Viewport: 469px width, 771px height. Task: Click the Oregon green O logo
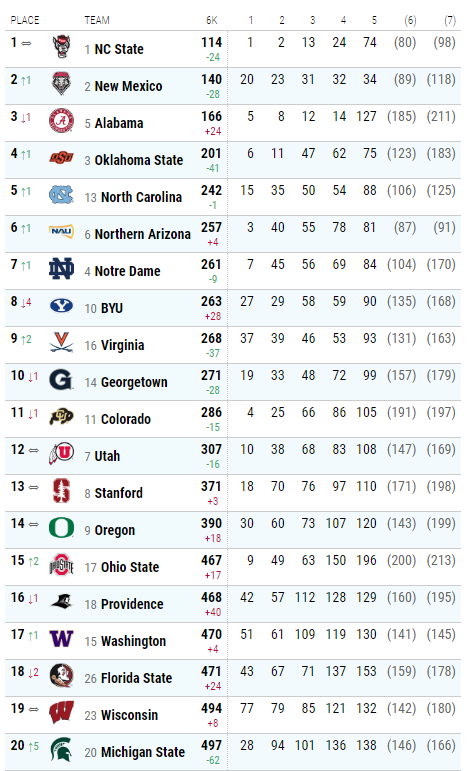61,528
